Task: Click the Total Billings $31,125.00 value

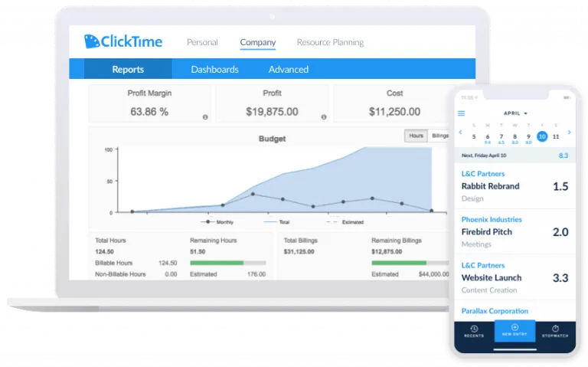Action: (x=299, y=252)
